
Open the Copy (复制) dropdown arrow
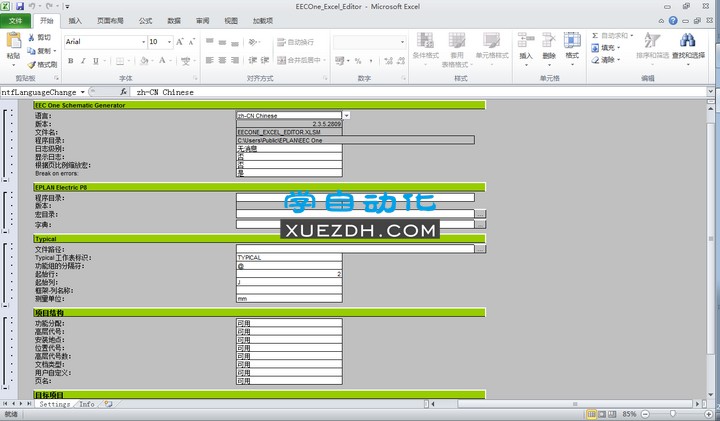[55, 51]
